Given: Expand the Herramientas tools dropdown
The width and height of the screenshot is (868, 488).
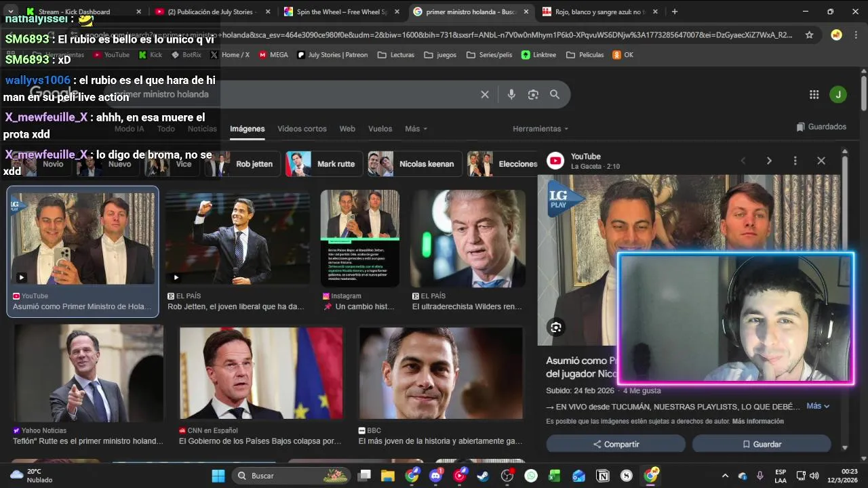Looking at the screenshot, I should [x=540, y=129].
